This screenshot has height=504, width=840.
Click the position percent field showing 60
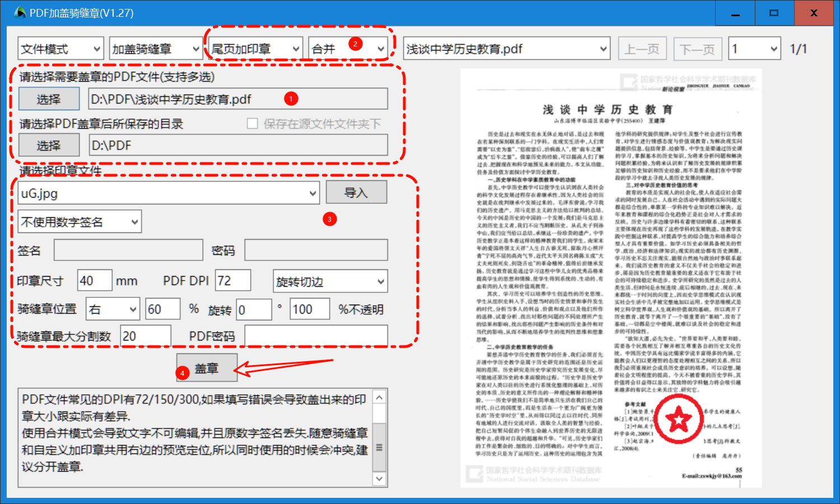pyautogui.click(x=163, y=309)
